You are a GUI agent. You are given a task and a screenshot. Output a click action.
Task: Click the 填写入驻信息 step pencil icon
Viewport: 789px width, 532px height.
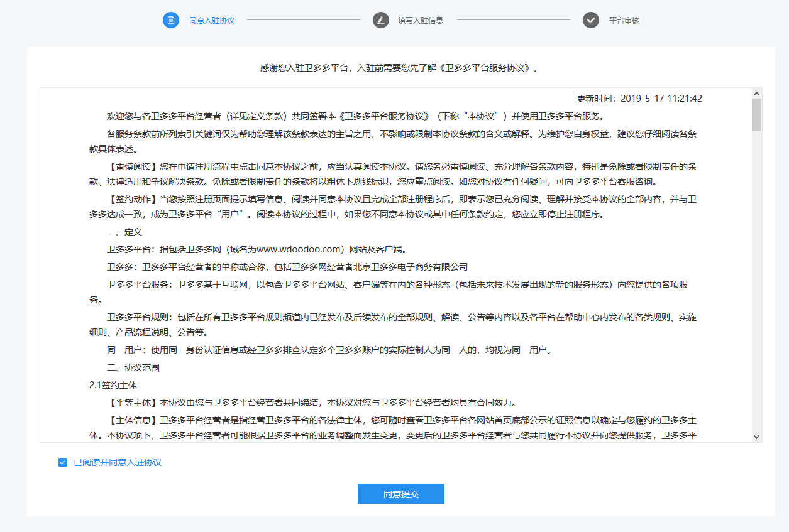(381, 20)
